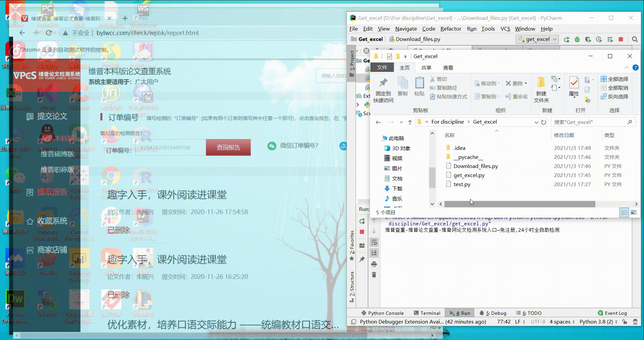Viewport: 644px width, 340px height.
Task: Click Explorer refresh button beside address bar
Action: point(544,122)
